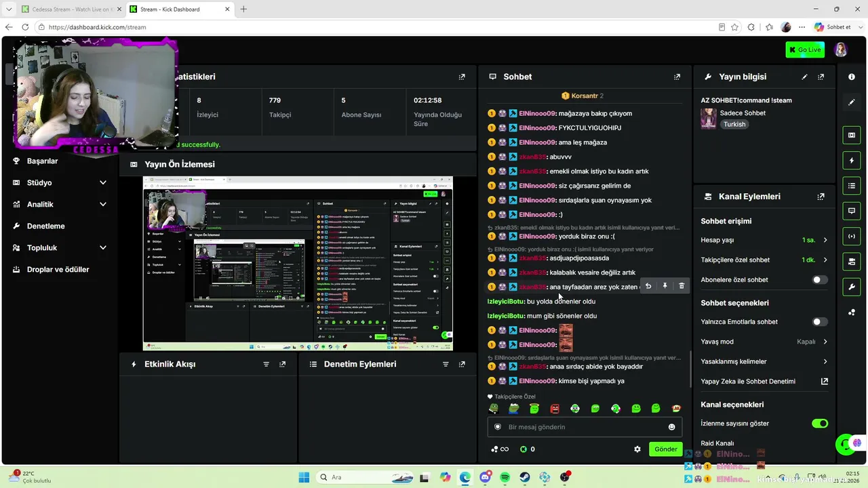
Task: Open chat settings gear icon
Action: point(637,449)
